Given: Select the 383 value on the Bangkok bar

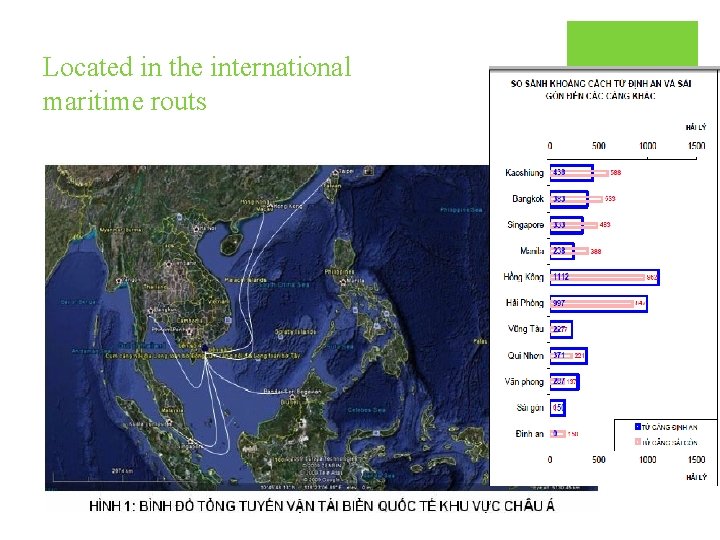Looking at the screenshot, I should pos(559,199).
